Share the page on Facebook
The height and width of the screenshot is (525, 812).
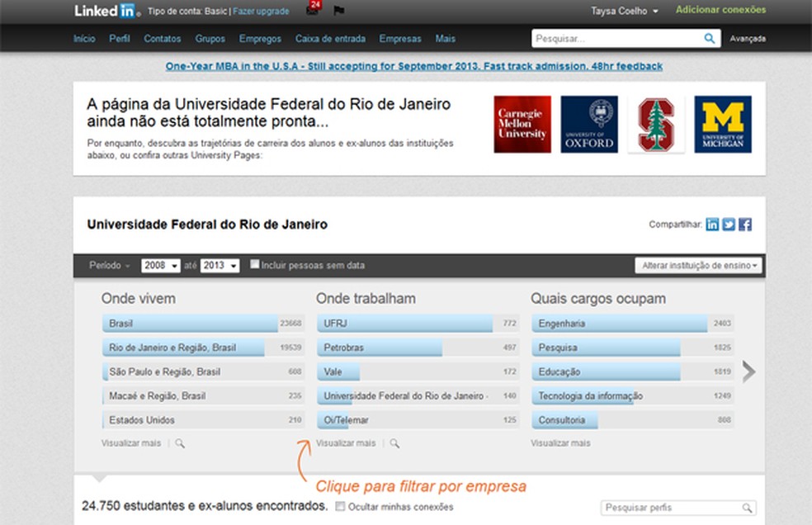tap(744, 224)
